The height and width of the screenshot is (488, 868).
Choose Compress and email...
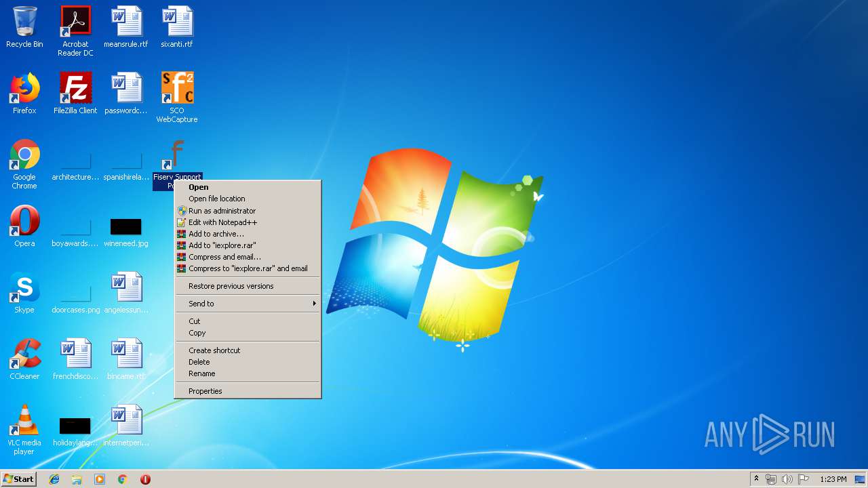point(248,257)
